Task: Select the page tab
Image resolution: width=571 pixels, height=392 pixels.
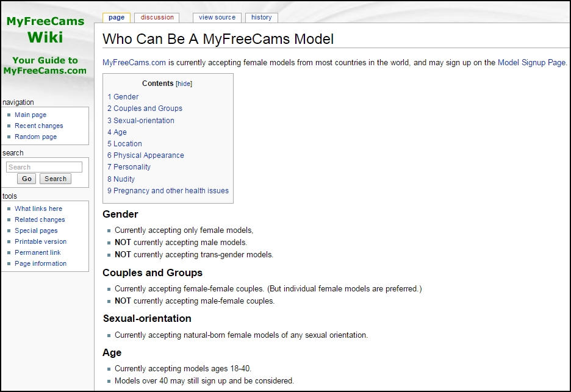Action: point(117,18)
